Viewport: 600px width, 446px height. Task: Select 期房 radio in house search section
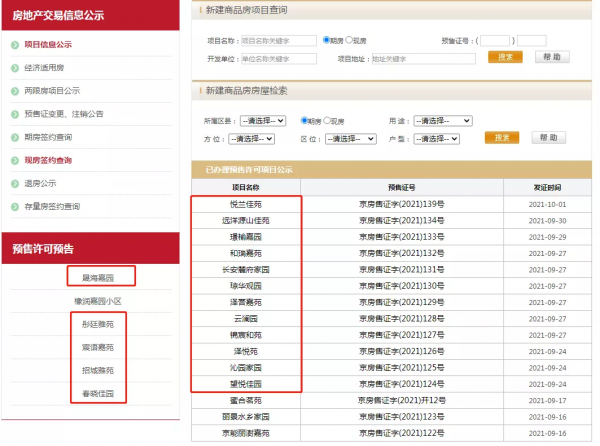(304, 120)
